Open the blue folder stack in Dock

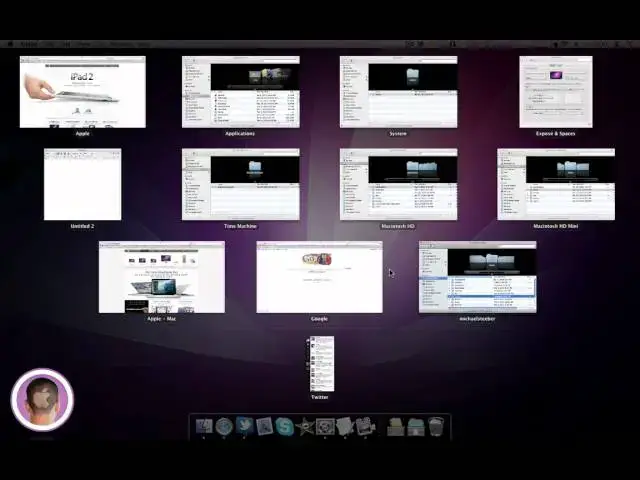point(416,427)
